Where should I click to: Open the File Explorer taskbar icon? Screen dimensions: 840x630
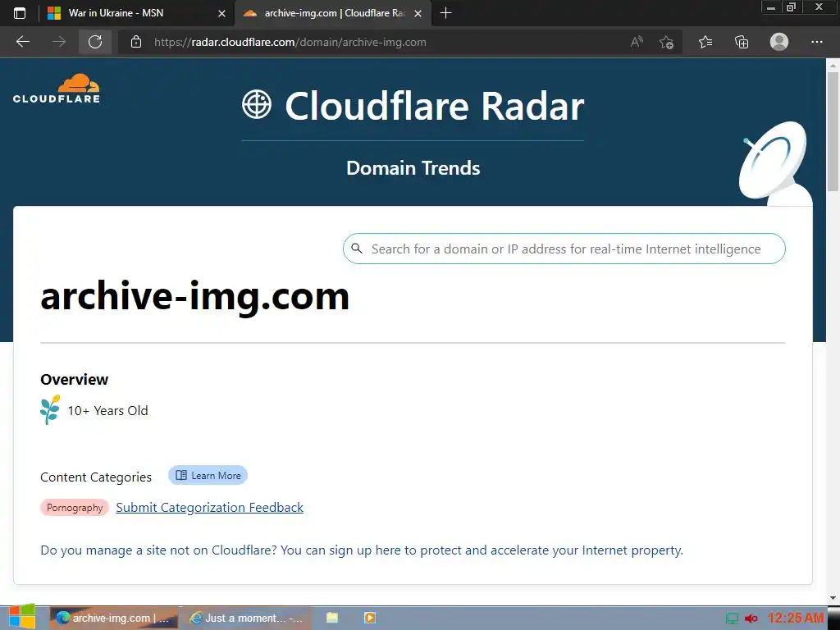332,618
